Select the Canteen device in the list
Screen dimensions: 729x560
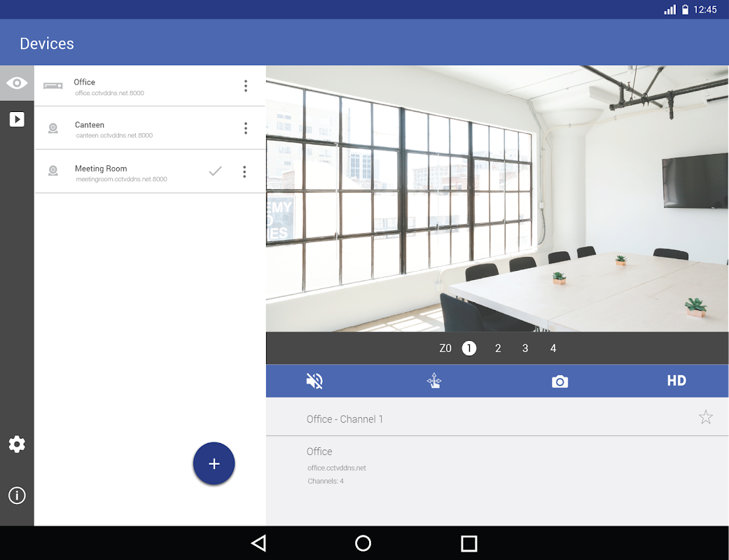[126, 129]
